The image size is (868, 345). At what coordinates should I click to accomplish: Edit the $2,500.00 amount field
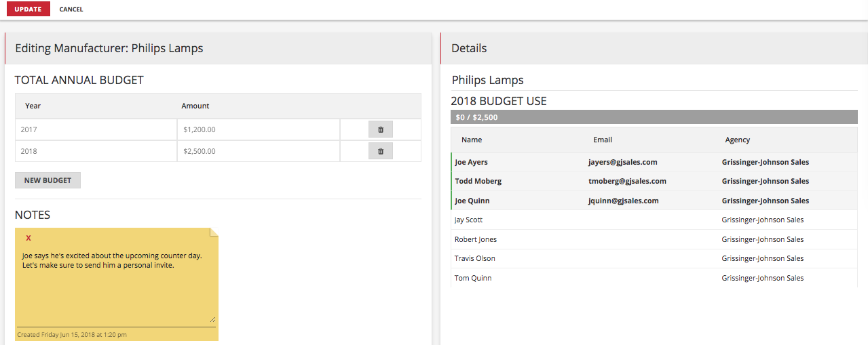pos(259,151)
